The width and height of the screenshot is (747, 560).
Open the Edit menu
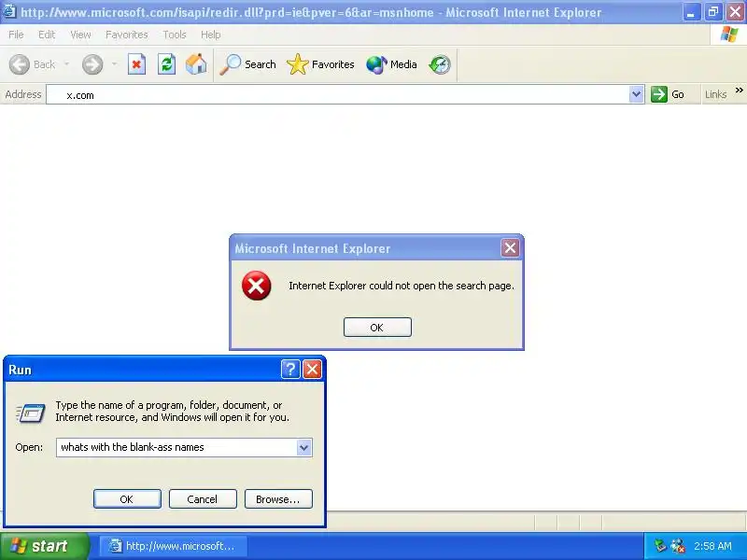pos(47,35)
